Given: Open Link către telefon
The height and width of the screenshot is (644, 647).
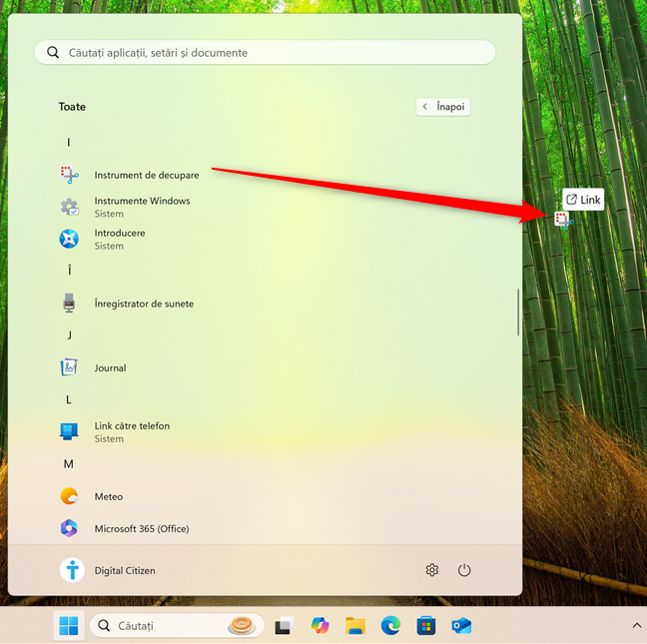Looking at the screenshot, I should [x=131, y=431].
